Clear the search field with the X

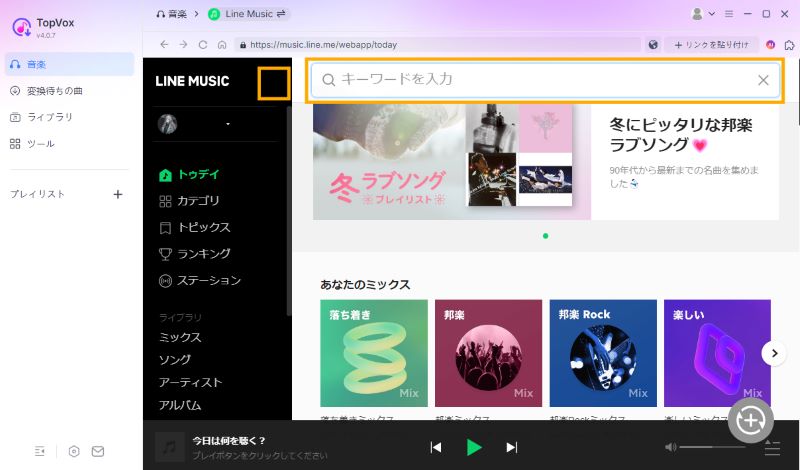(x=763, y=80)
